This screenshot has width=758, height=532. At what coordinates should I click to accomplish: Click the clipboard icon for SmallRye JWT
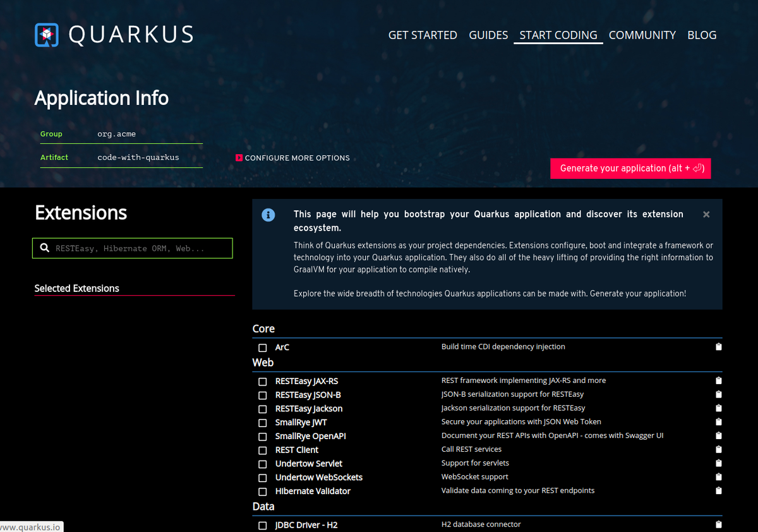718,422
